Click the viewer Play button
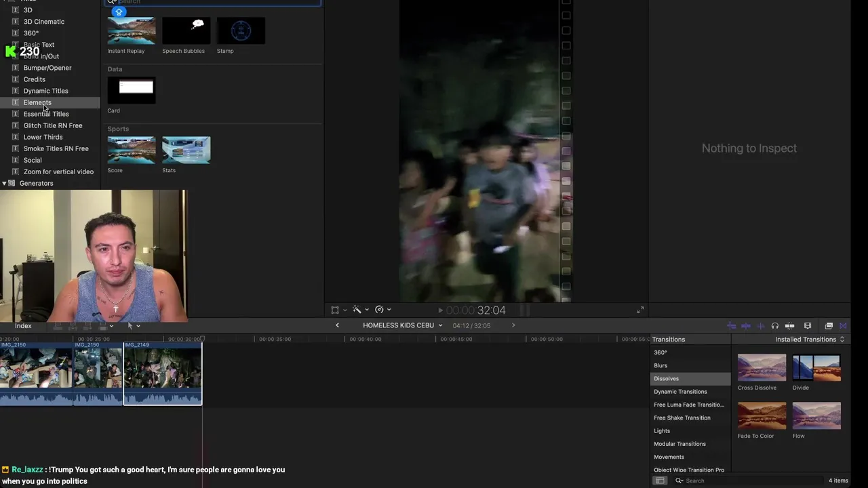 pos(440,310)
